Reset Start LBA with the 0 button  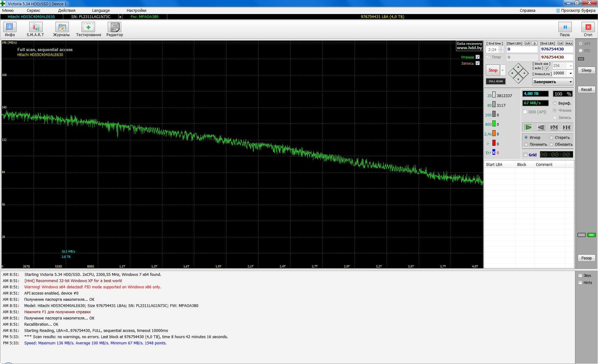pos(534,43)
